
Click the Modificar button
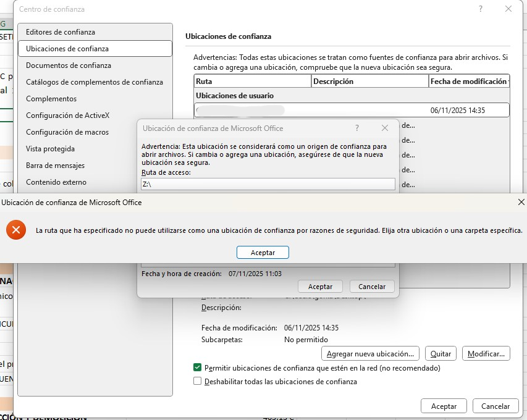[486, 353]
